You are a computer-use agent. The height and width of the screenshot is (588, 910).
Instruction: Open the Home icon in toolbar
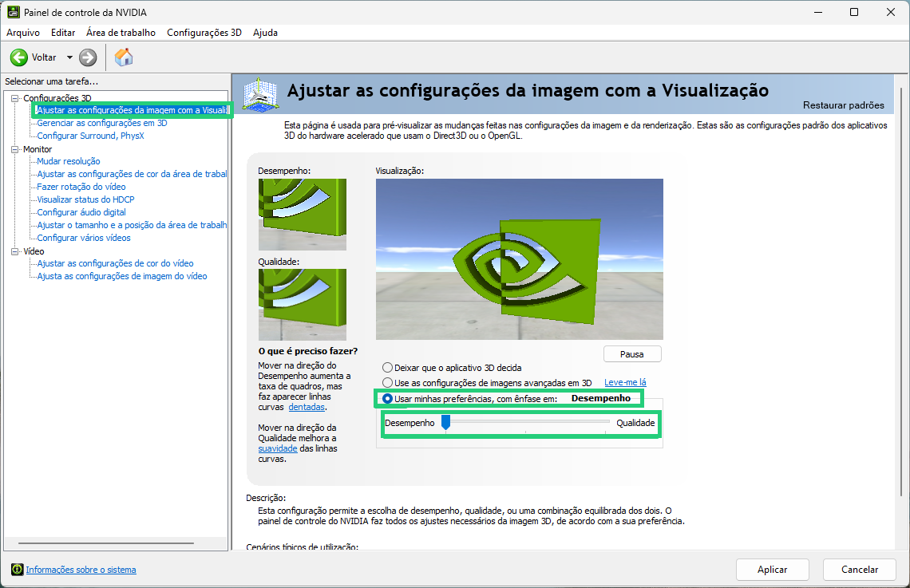pos(124,57)
